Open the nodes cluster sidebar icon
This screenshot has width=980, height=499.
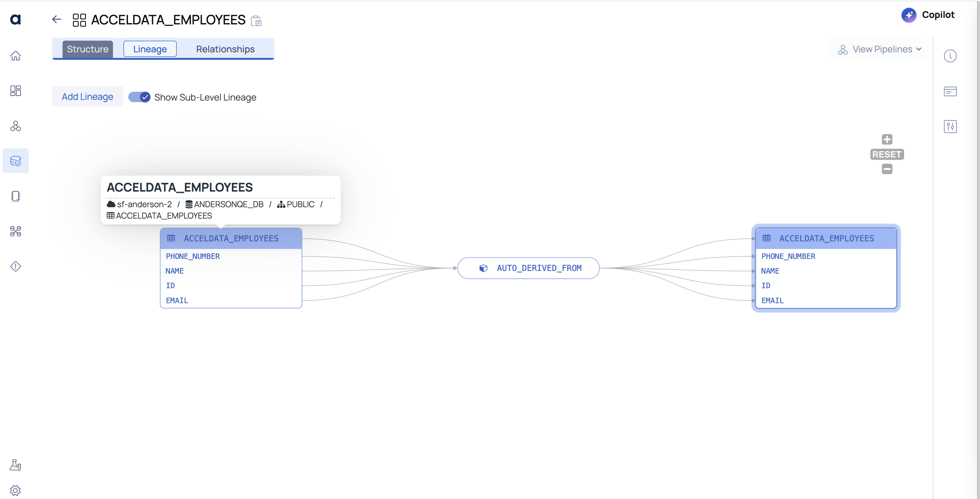tap(16, 231)
